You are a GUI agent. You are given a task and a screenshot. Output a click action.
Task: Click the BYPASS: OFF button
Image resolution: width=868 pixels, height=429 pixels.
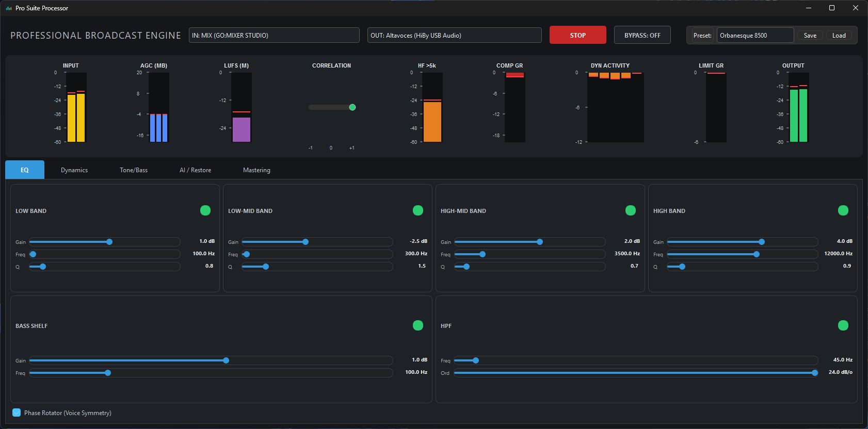[x=642, y=35]
